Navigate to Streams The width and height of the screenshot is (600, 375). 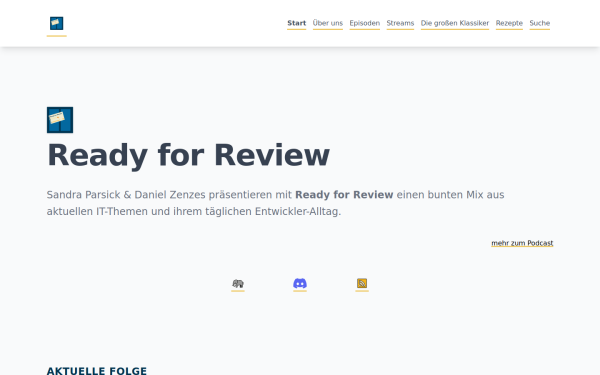click(x=400, y=23)
